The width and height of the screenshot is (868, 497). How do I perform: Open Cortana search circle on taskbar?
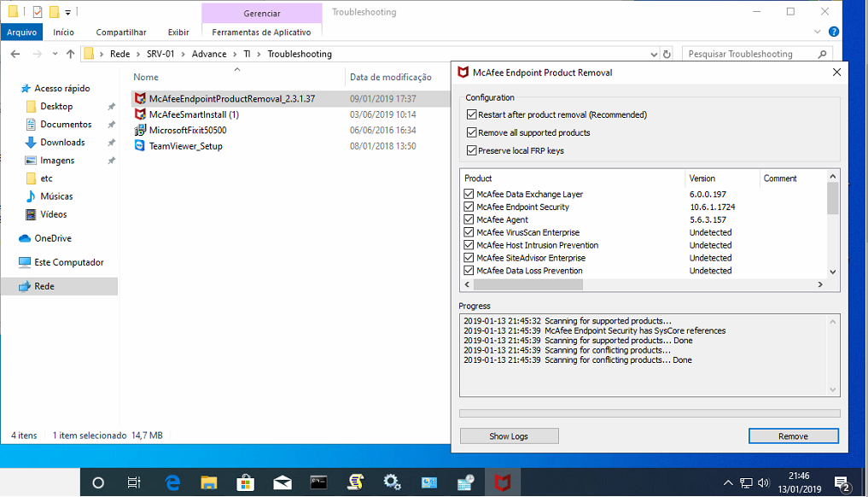pos(98,482)
